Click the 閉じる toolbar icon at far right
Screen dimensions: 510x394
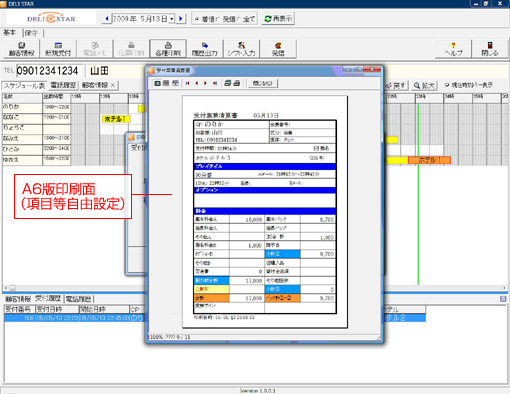click(x=490, y=49)
